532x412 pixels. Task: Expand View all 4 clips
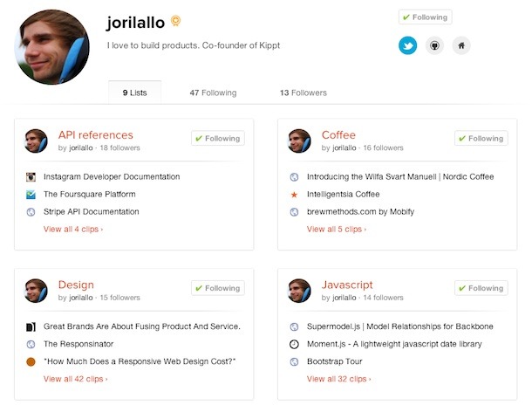click(73, 230)
